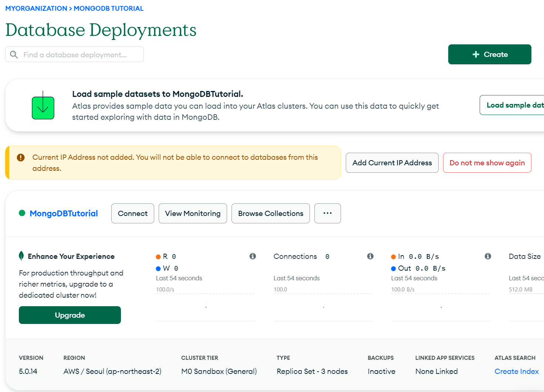Click Do not me show again button
The height and width of the screenshot is (392, 544).
pyautogui.click(x=487, y=163)
